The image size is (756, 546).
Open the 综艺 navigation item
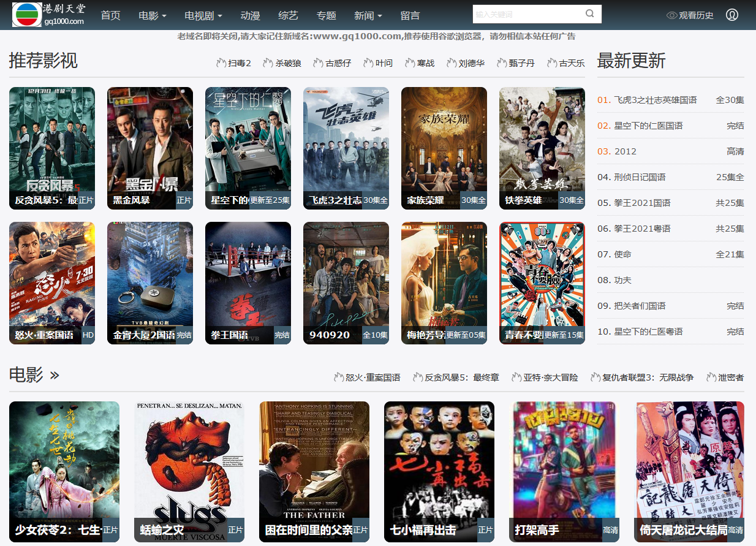(289, 15)
